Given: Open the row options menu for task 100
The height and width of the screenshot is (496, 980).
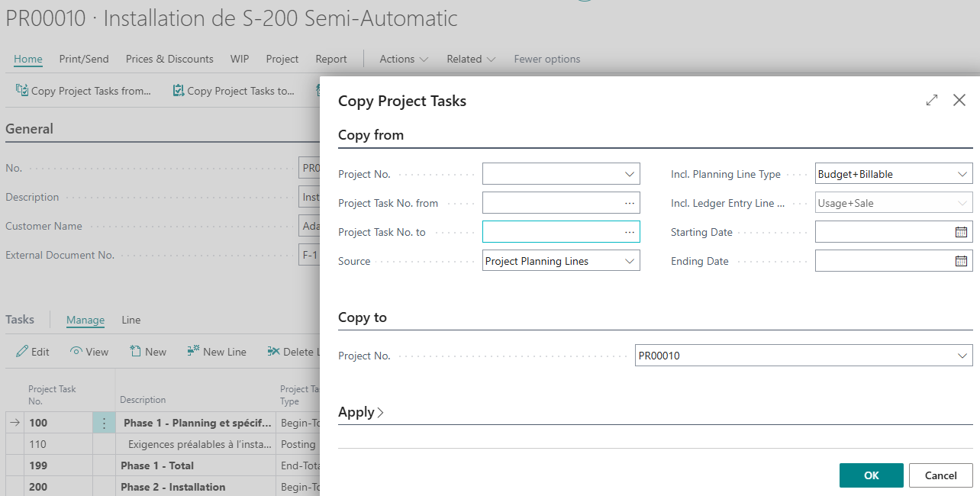Looking at the screenshot, I should pos(104,423).
